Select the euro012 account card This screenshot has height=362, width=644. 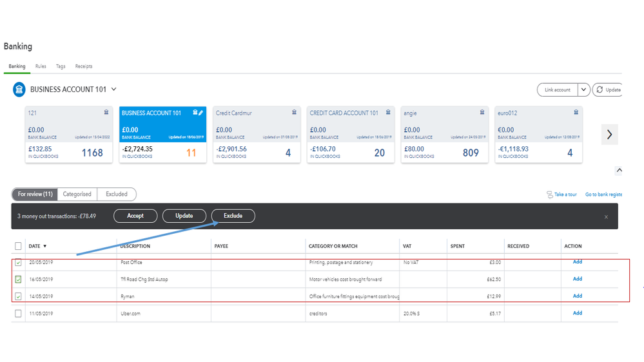pyautogui.click(x=538, y=135)
